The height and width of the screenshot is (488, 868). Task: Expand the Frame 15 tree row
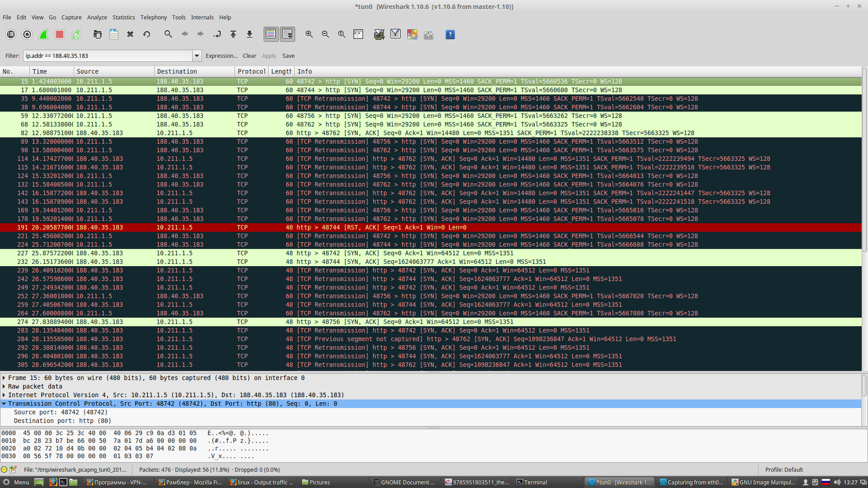tap(4, 378)
